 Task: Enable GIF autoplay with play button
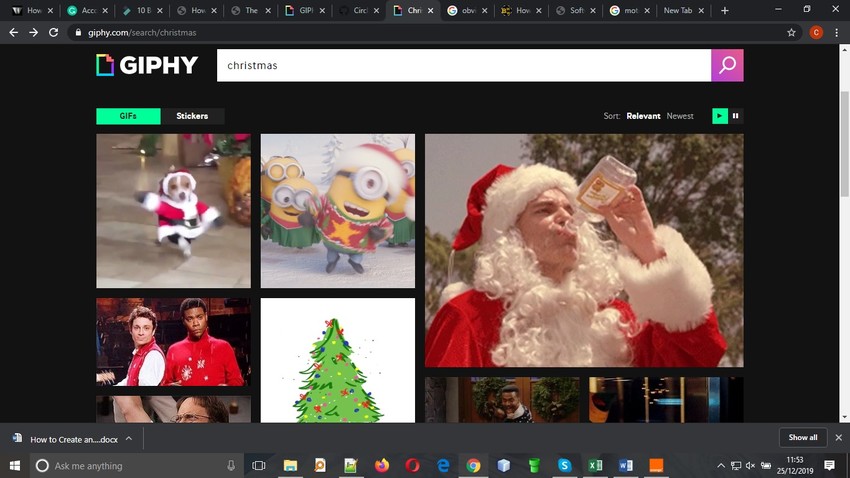click(x=719, y=116)
